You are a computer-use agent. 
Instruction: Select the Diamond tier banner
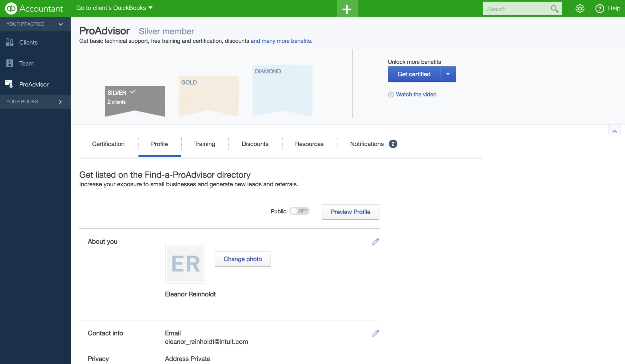pos(282,91)
